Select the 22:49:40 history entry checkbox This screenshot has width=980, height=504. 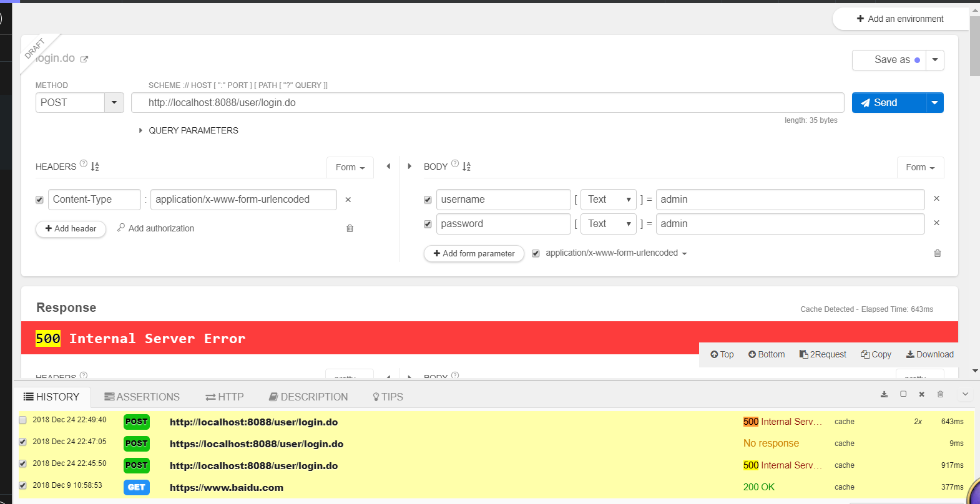tap(22, 420)
